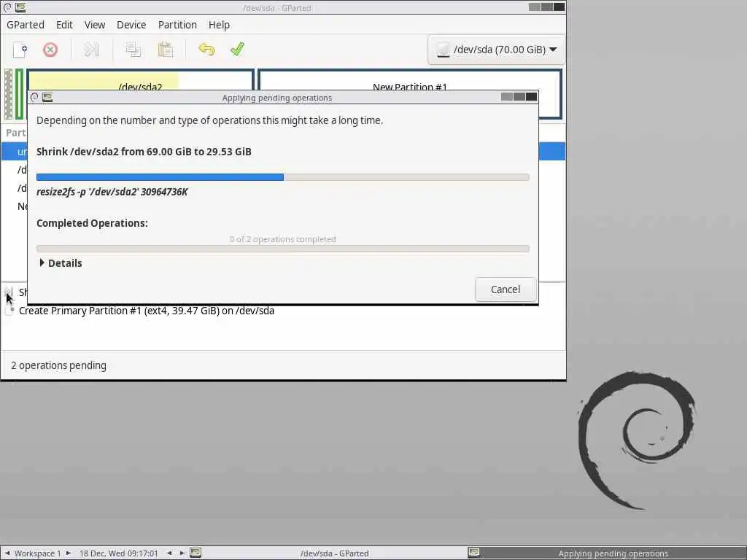Open the View menu

pyautogui.click(x=95, y=25)
